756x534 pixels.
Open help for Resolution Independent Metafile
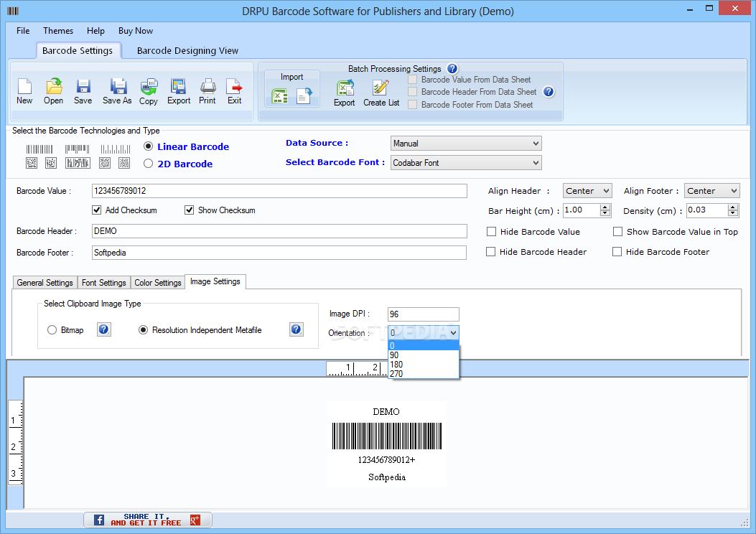pos(296,329)
